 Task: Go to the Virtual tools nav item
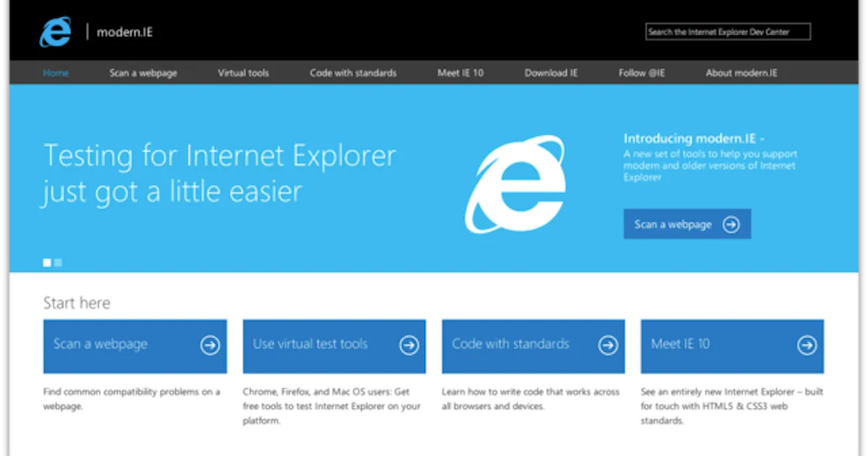(243, 73)
